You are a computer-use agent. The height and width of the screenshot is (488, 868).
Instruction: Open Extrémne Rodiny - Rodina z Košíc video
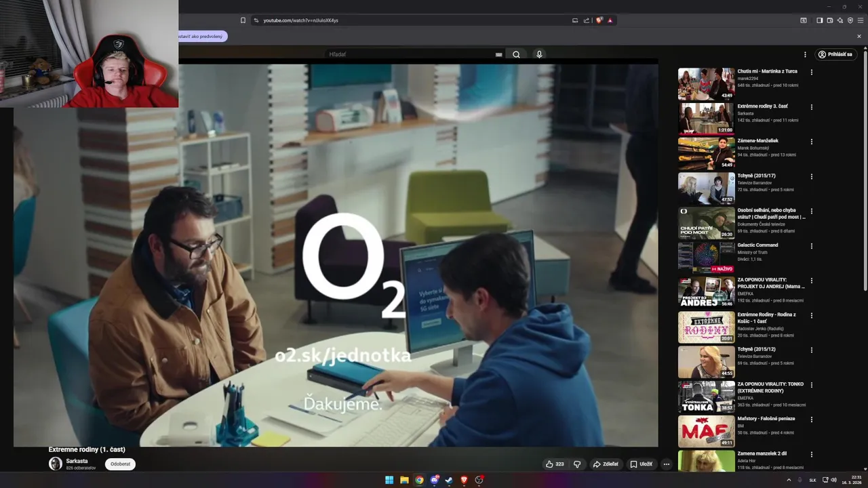(706, 327)
